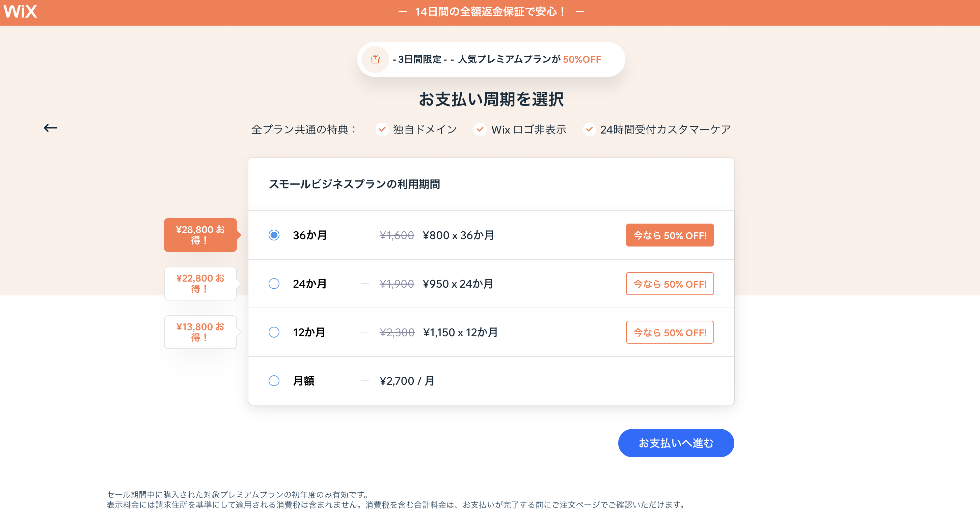This screenshot has height=520, width=980.
Task: Click the ¥2,700 / 月 price text
Action: tap(407, 381)
